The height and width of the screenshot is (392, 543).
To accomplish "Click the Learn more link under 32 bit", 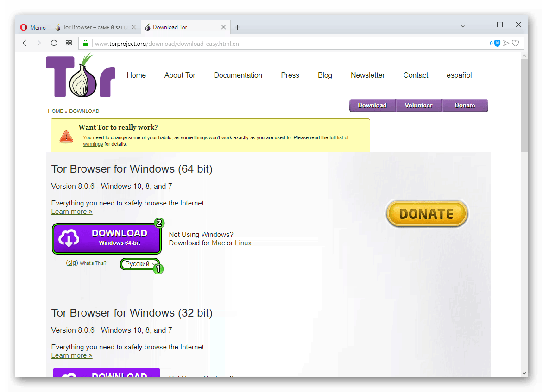I will [x=72, y=355].
